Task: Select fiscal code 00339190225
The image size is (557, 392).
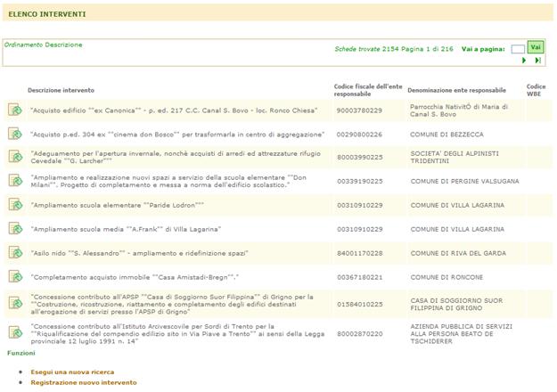Action: (x=360, y=181)
